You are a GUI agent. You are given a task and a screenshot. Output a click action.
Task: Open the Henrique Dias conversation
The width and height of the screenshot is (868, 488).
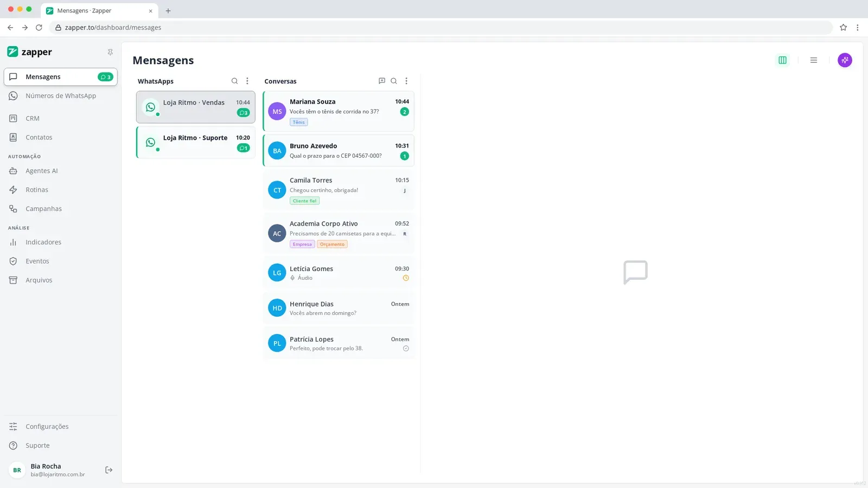339,308
